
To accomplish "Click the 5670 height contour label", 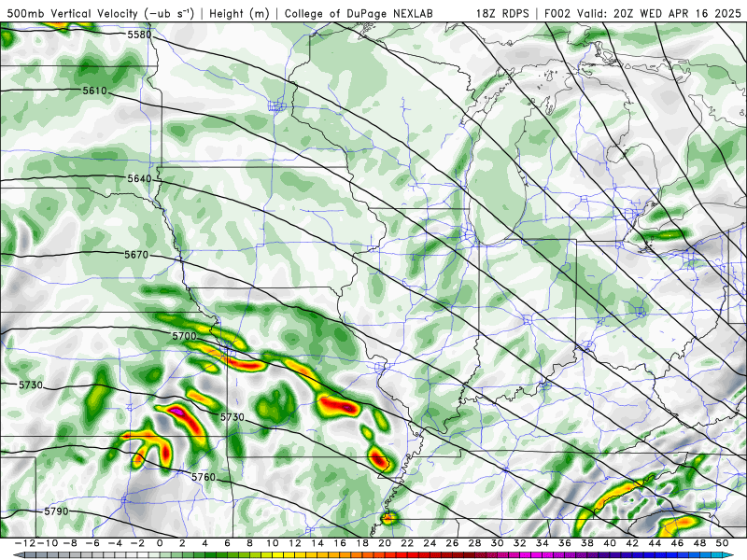I will pos(136,255).
